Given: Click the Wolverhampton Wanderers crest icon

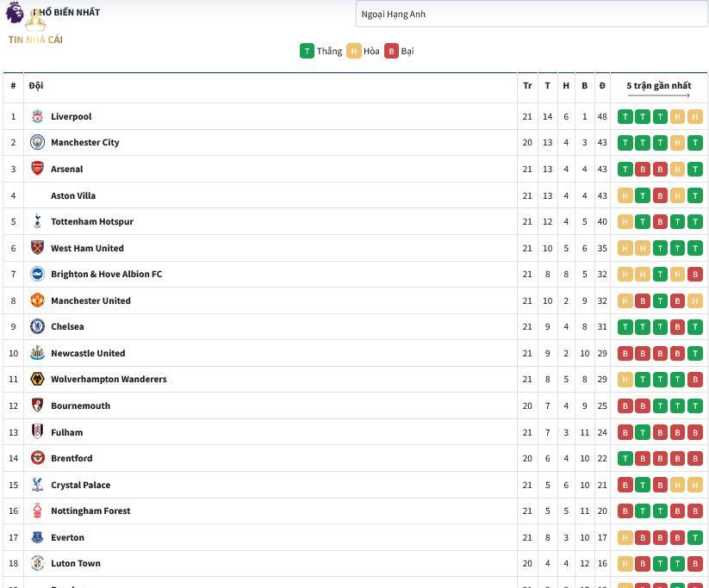Looking at the screenshot, I should coord(37,379).
